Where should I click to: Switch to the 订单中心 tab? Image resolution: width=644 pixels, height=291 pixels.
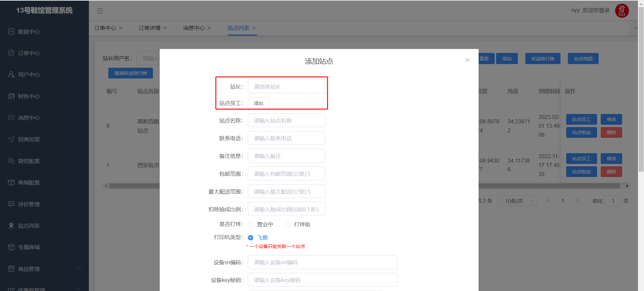point(105,28)
